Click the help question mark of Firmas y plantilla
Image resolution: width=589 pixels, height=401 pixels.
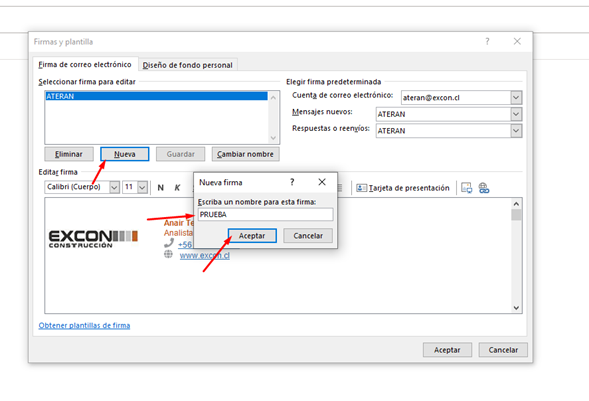(x=487, y=41)
